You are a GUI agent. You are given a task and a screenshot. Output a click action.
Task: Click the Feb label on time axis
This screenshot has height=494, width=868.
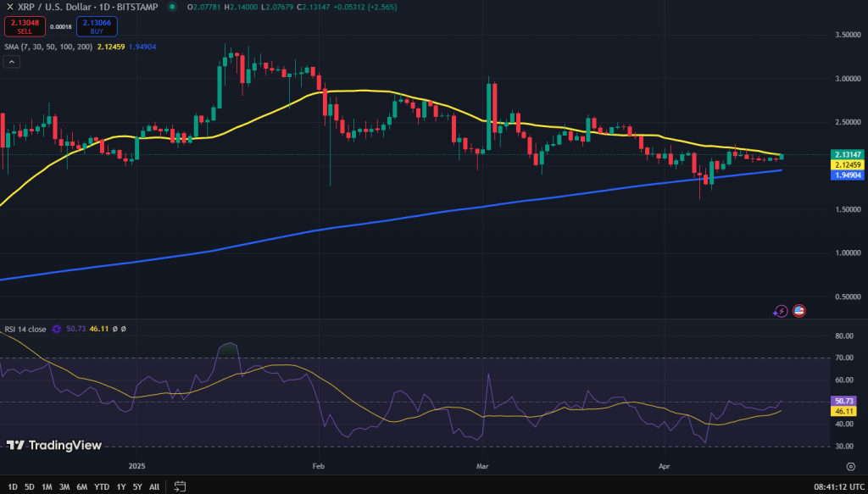(x=318, y=466)
